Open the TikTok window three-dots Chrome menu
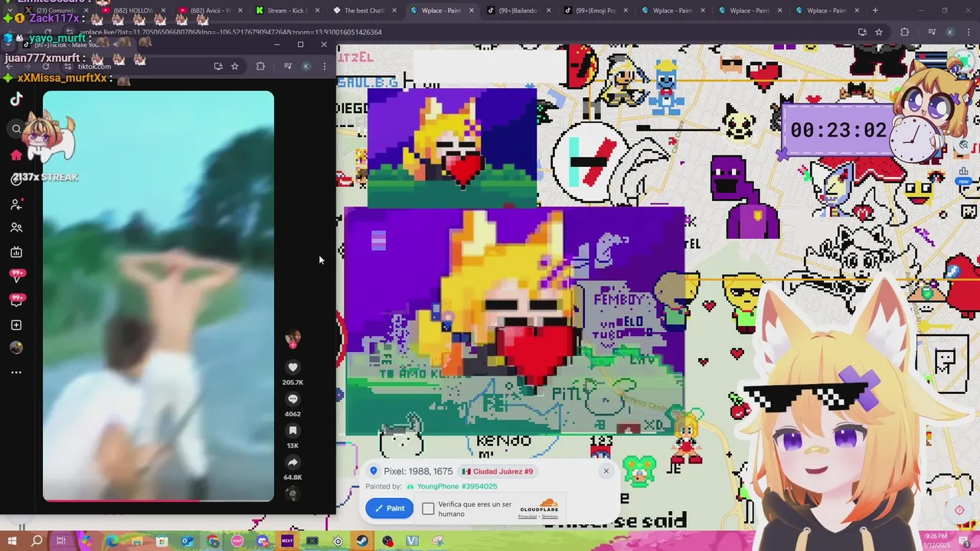This screenshot has width=980, height=551. coord(324,67)
